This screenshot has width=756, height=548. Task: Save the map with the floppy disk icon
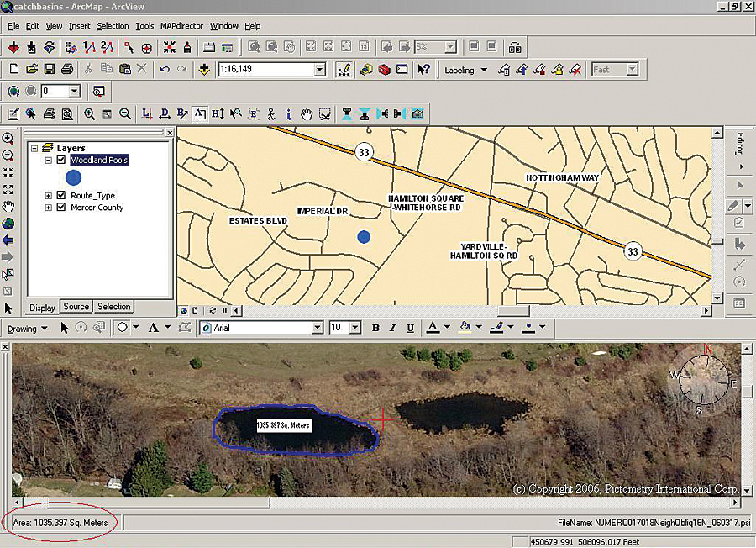coord(50,70)
